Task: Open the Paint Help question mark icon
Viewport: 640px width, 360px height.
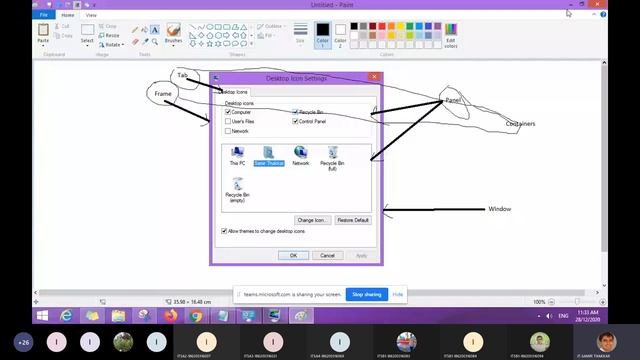Action: [603, 14]
